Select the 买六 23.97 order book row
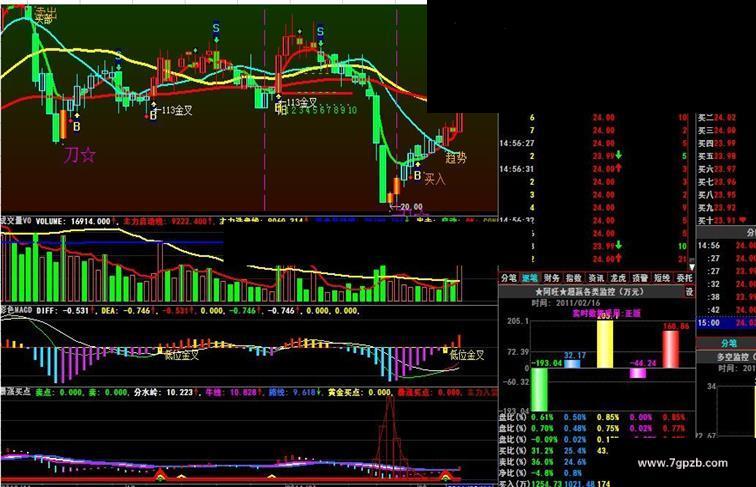This screenshot has height=487, width=756. [717, 169]
